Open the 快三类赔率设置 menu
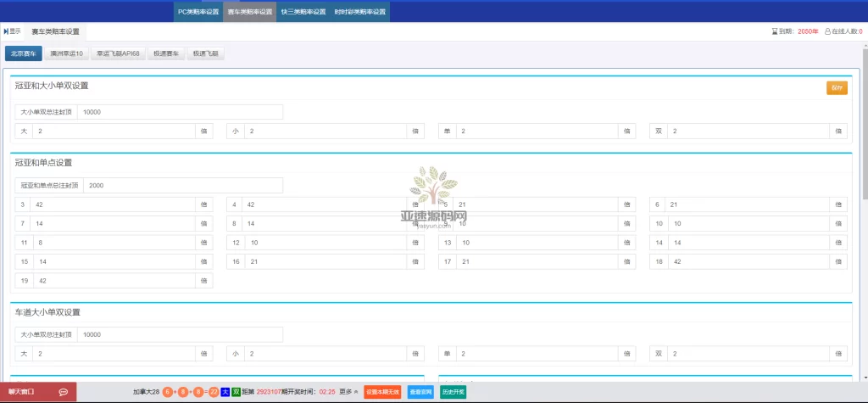868x403 pixels. (x=303, y=12)
